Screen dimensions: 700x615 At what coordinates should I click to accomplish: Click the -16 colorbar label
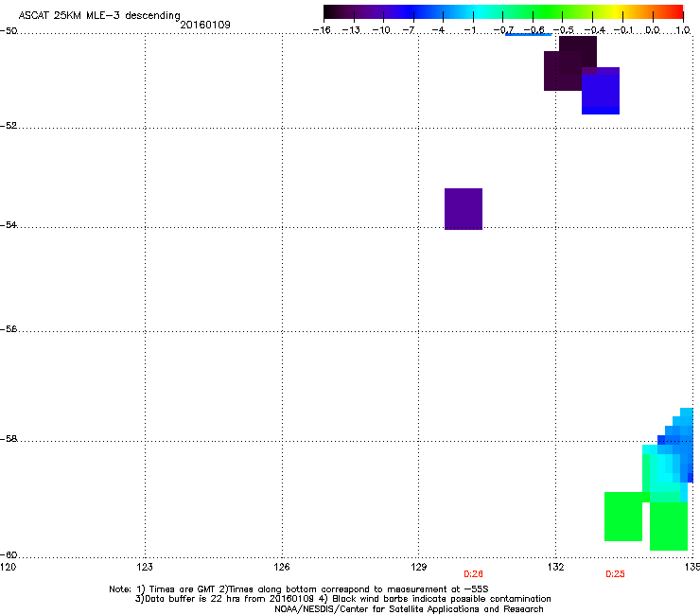(322, 30)
